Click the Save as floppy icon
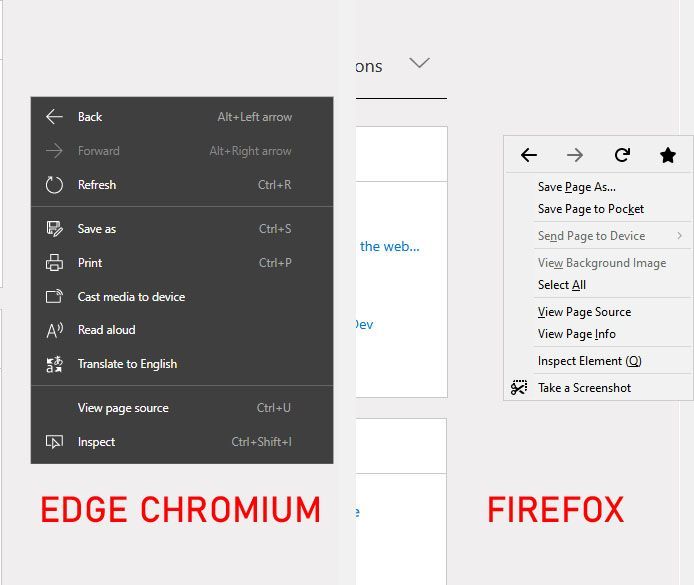694x585 pixels. click(54, 229)
